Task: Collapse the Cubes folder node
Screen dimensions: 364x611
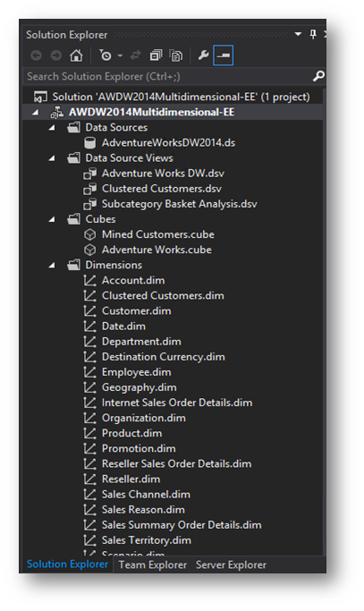Action: click(x=52, y=219)
